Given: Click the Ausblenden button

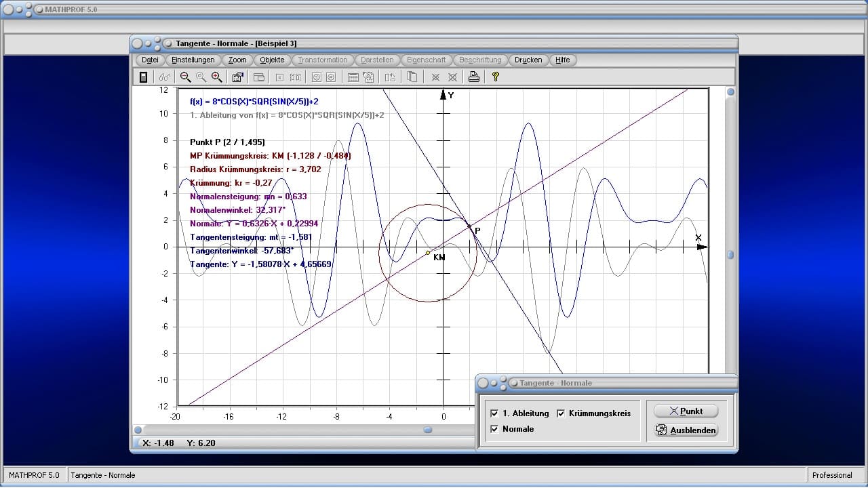Looking at the screenshot, I should coord(686,430).
